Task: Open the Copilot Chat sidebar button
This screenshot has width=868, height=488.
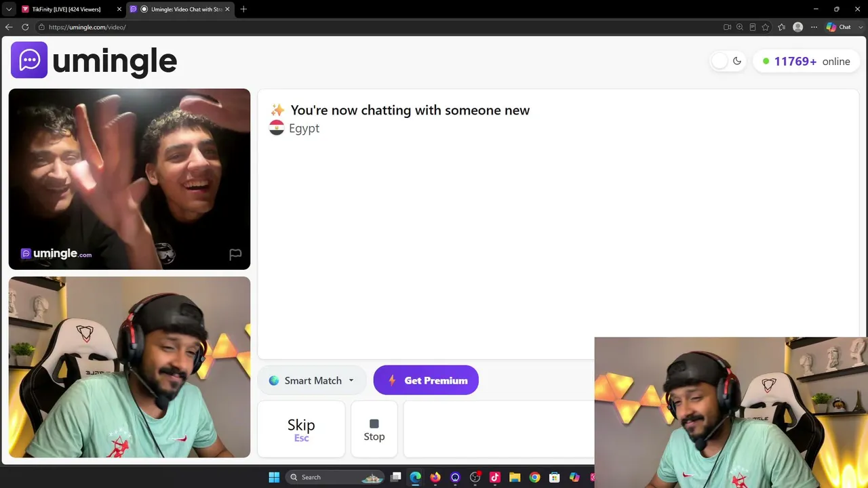Action: 838,27
